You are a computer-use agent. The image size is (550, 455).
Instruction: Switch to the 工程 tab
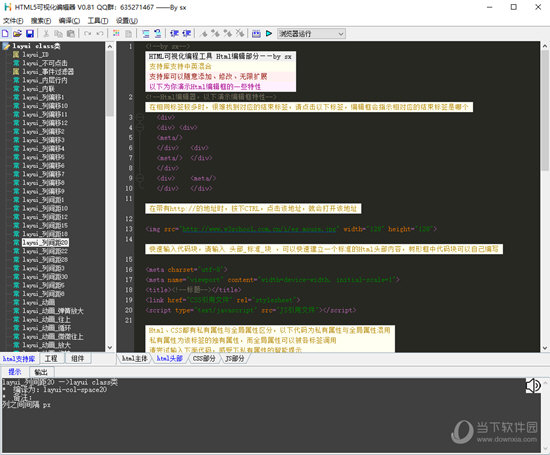coord(51,359)
